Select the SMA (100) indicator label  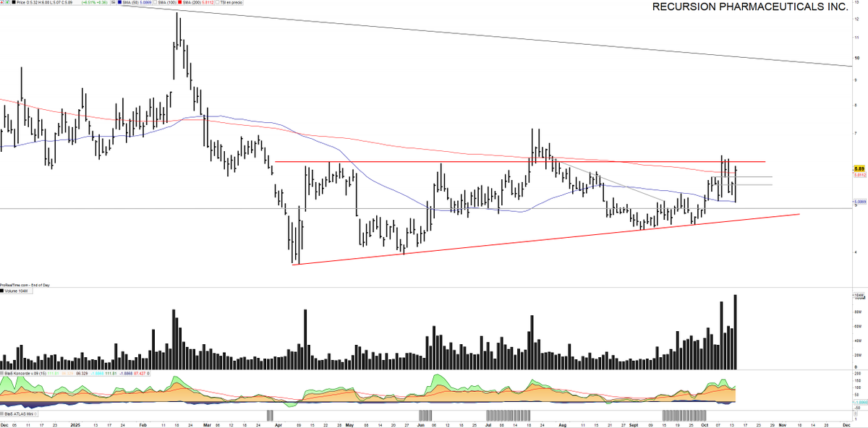(x=168, y=2)
